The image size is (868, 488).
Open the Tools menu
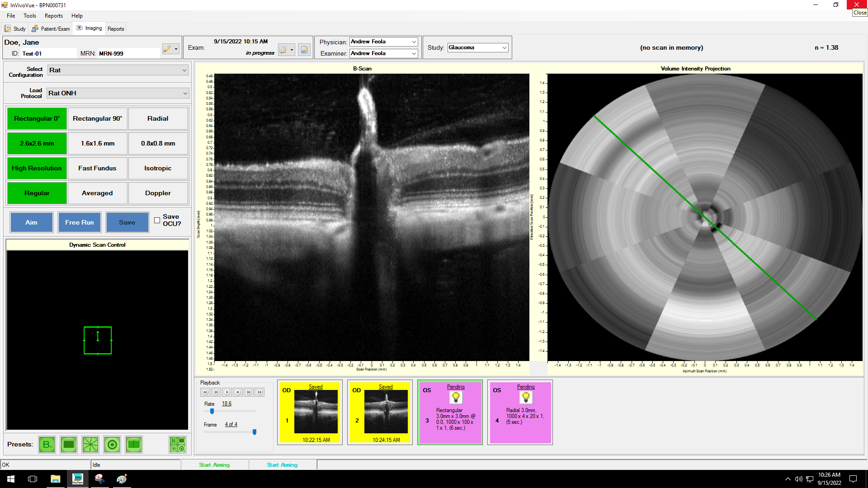[30, 16]
